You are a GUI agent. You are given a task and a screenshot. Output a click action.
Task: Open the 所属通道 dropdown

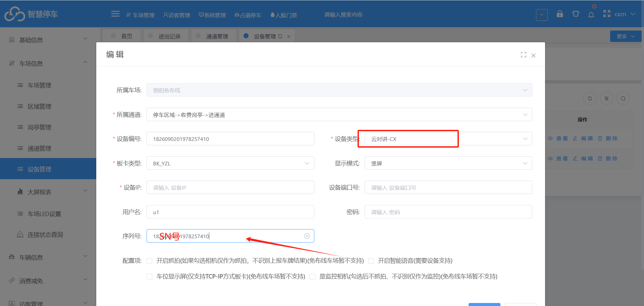tap(339, 115)
